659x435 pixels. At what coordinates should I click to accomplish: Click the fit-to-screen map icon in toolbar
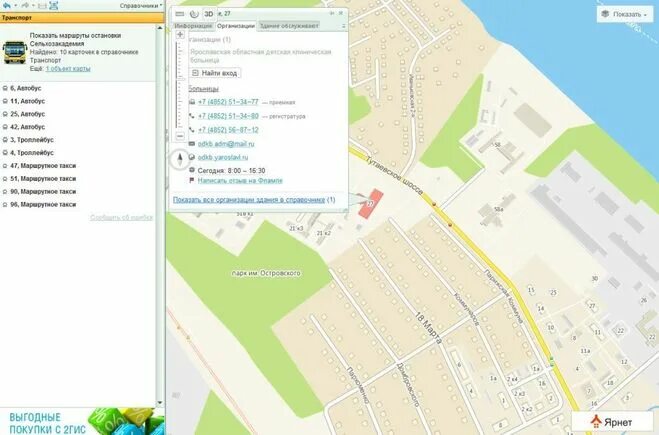coord(54,5)
